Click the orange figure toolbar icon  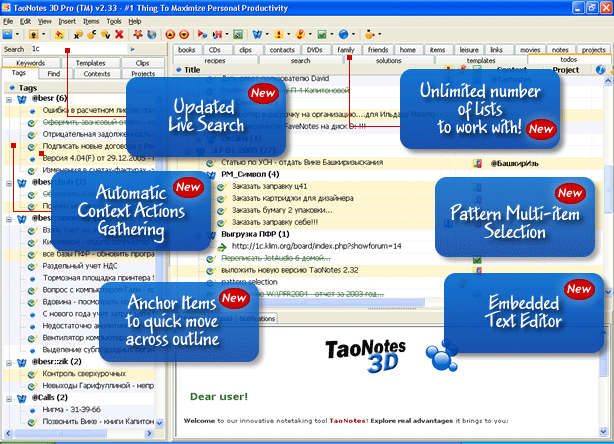[x=369, y=34]
